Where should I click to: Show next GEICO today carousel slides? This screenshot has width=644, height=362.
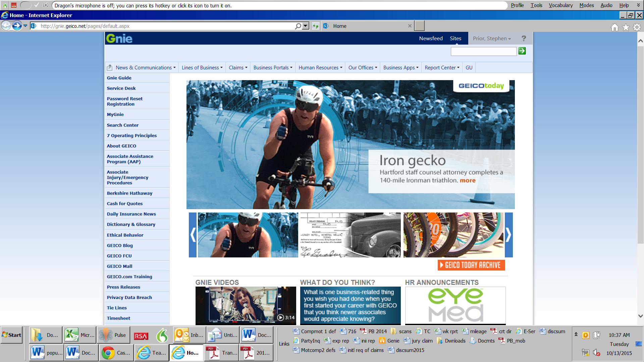(x=508, y=235)
